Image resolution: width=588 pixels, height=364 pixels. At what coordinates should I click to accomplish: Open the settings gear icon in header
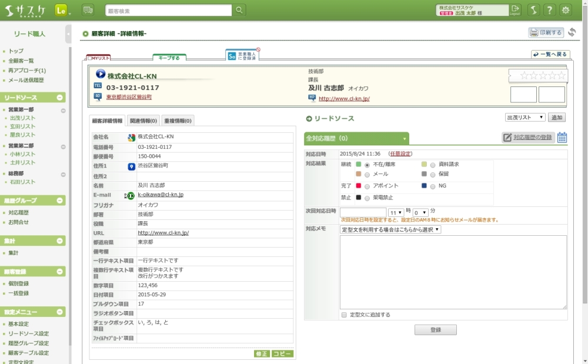point(566,10)
